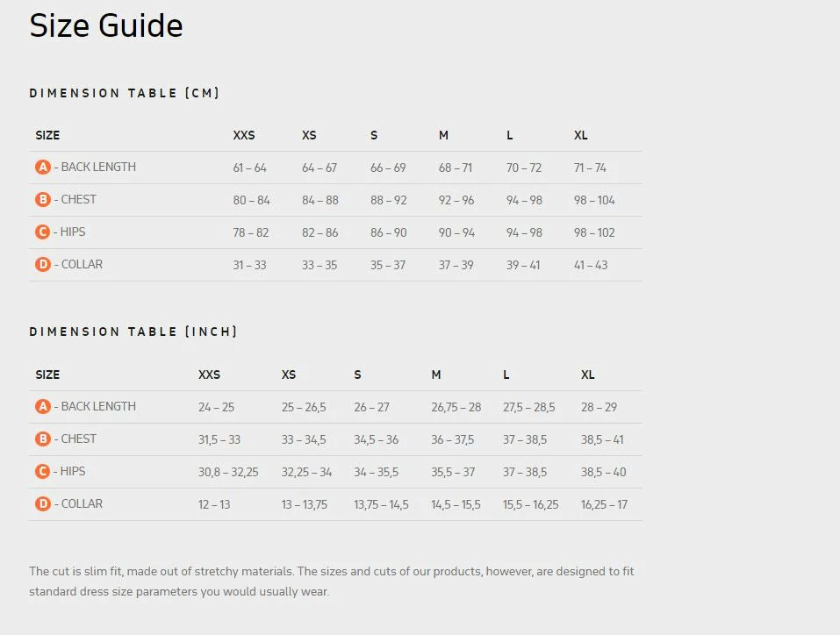This screenshot has height=635, width=840.
Task: Click the XL back length value 71 – 74
Action: (590, 168)
